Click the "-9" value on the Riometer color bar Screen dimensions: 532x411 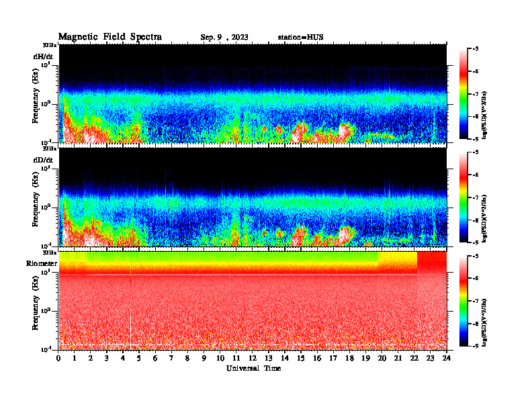tap(476, 346)
